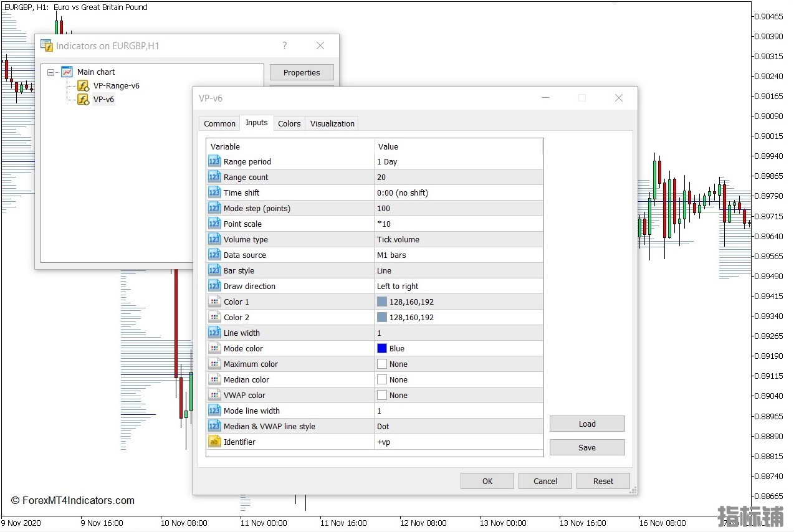This screenshot has width=794, height=532.
Task: Click the Color 2 swatch 128,160,192
Action: pos(382,317)
